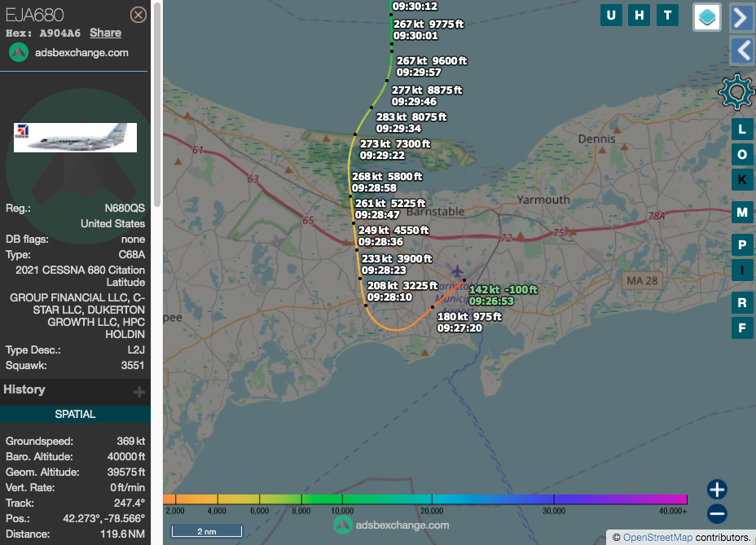This screenshot has height=545, width=756.
Task: Select track label 261 kt 5225 ft
Action: tap(390, 203)
